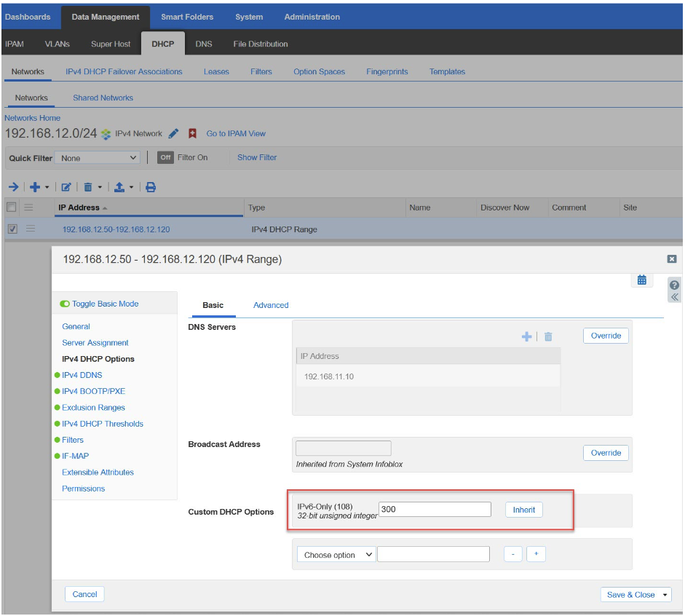Uncheck the 192.168.12.50-192.168.12.120 row checkbox
This screenshot has height=616, width=685.
[x=12, y=229]
